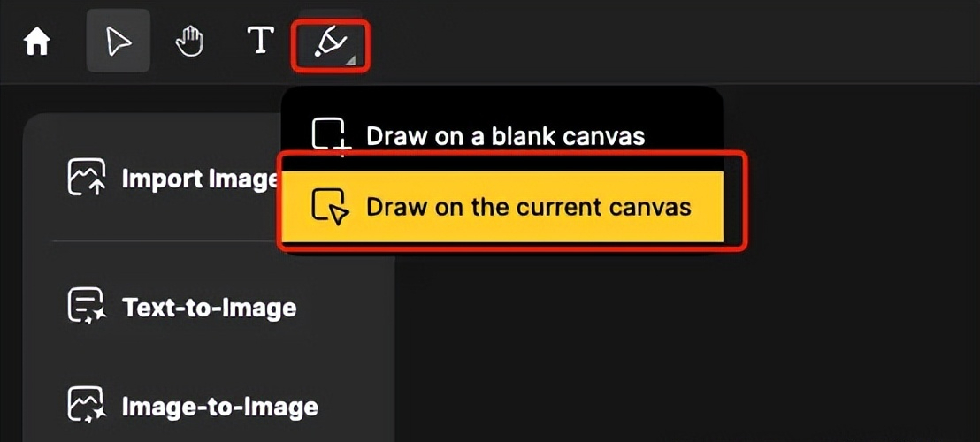Choose "Draw on a blank canvas"
The image size is (980, 442).
pos(505,136)
